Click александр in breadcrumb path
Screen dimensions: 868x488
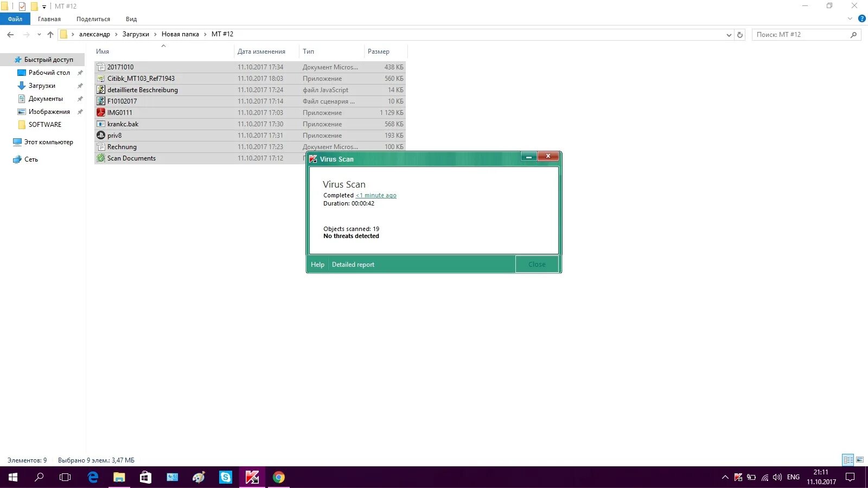click(x=94, y=34)
